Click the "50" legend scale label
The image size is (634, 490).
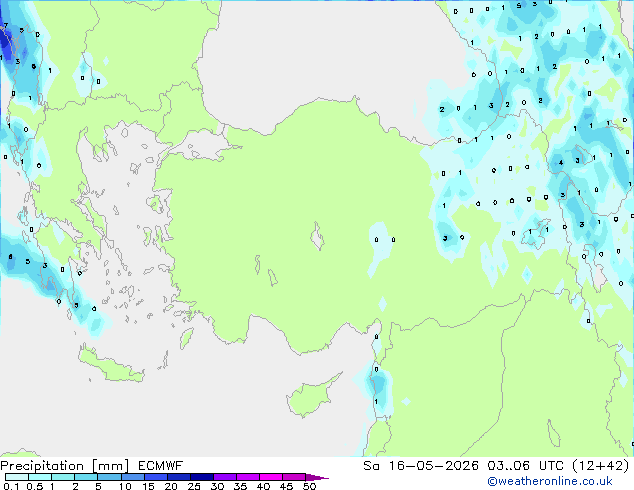pyautogui.click(x=310, y=486)
